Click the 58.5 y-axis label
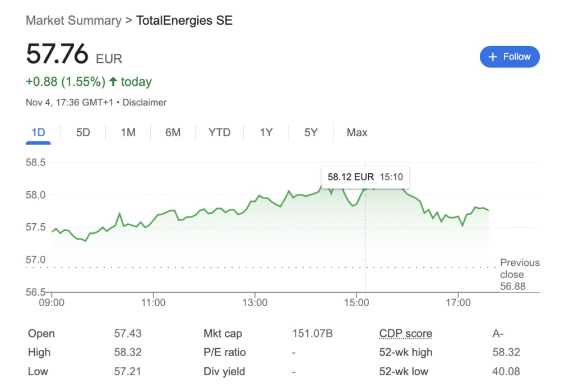 coord(35,162)
